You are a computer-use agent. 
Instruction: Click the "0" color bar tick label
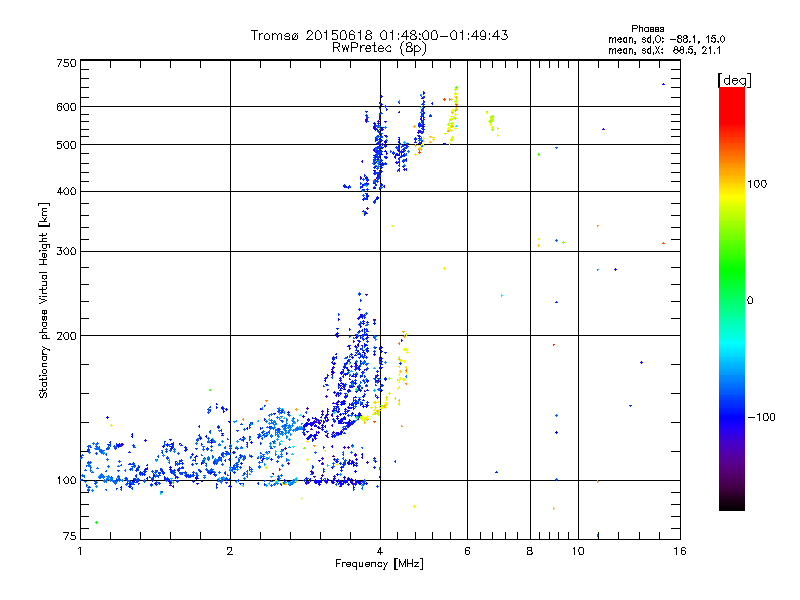coord(749,301)
